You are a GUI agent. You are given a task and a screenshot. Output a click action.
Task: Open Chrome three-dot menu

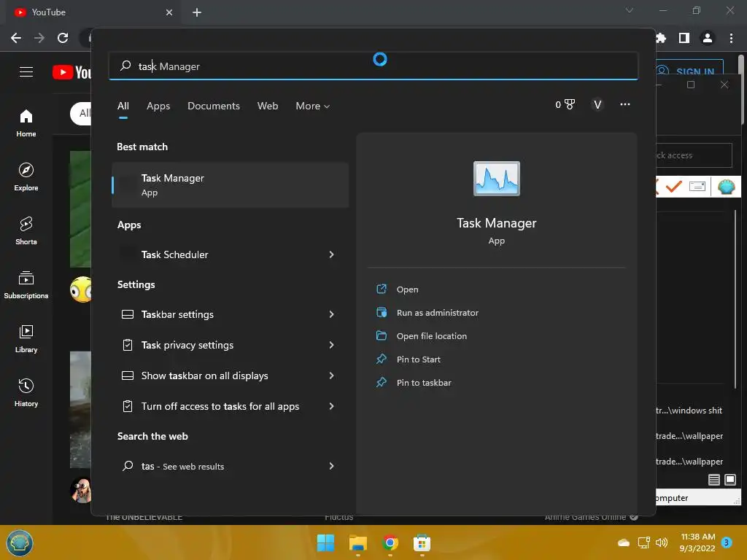[731, 38]
